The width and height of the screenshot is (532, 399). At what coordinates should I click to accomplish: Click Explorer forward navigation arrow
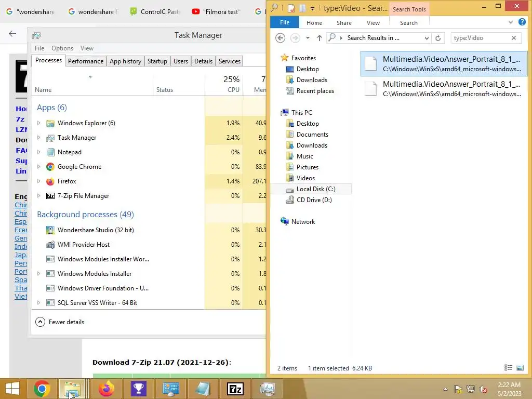coord(295,38)
